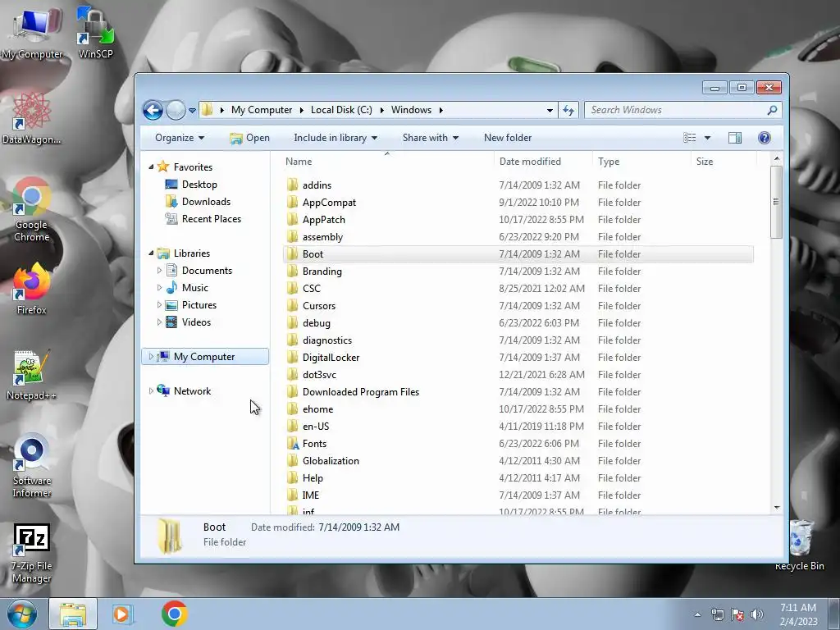Select the Fonts folder icon
840x630 pixels.
[292, 444]
